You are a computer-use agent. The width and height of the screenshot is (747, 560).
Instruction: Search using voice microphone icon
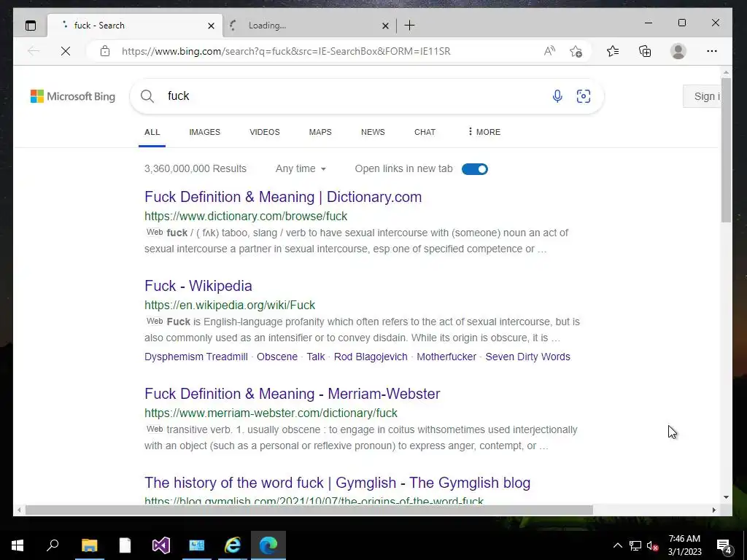tap(557, 96)
